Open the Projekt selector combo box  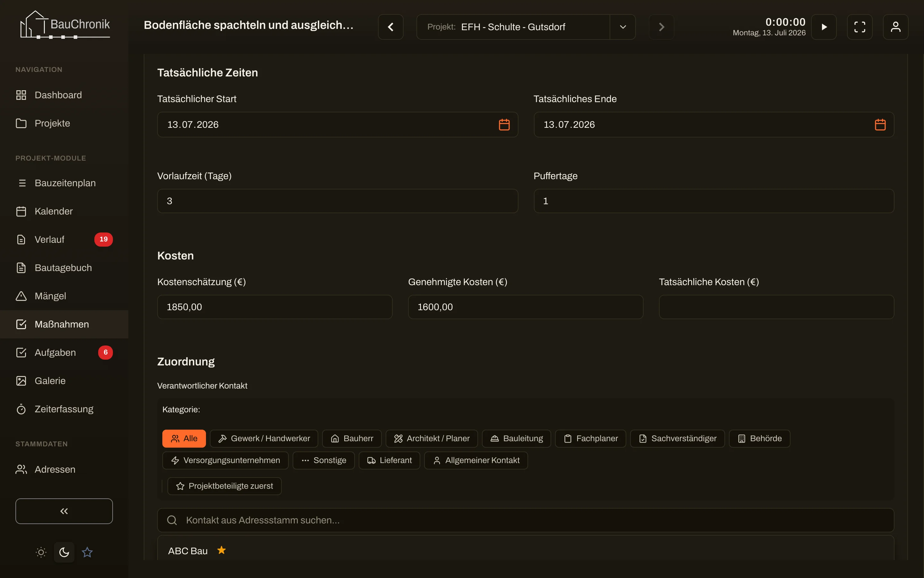(x=513, y=27)
